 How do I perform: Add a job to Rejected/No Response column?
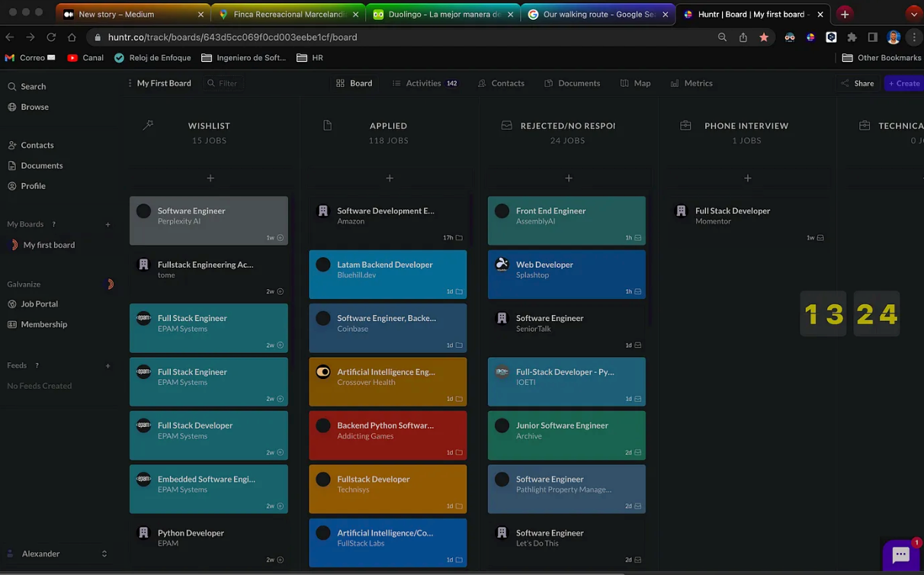click(x=569, y=178)
